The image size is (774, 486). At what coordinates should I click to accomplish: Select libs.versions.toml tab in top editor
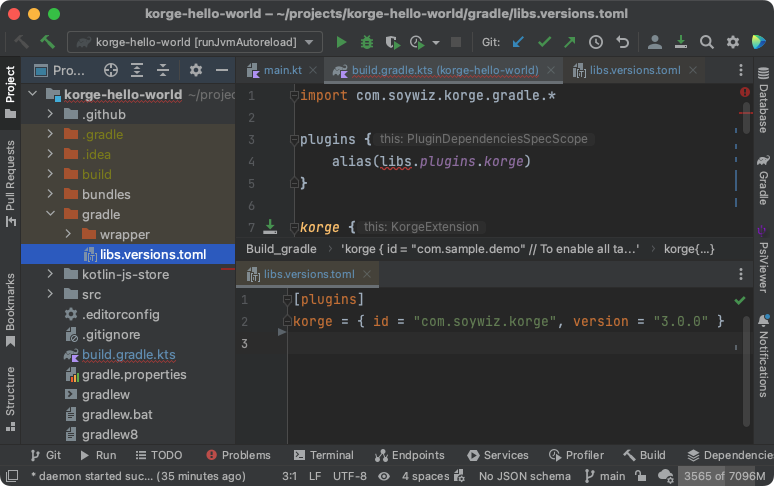[635, 71]
